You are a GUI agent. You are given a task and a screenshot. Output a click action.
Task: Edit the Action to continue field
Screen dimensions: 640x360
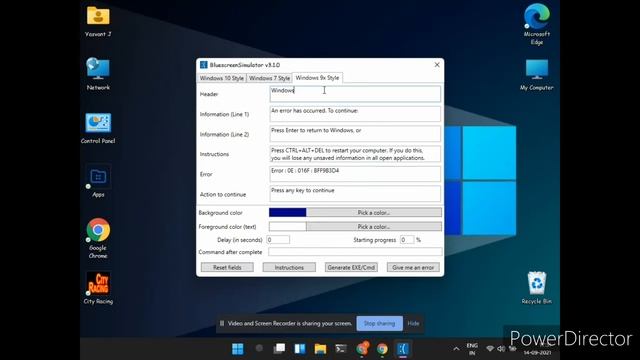(355, 194)
